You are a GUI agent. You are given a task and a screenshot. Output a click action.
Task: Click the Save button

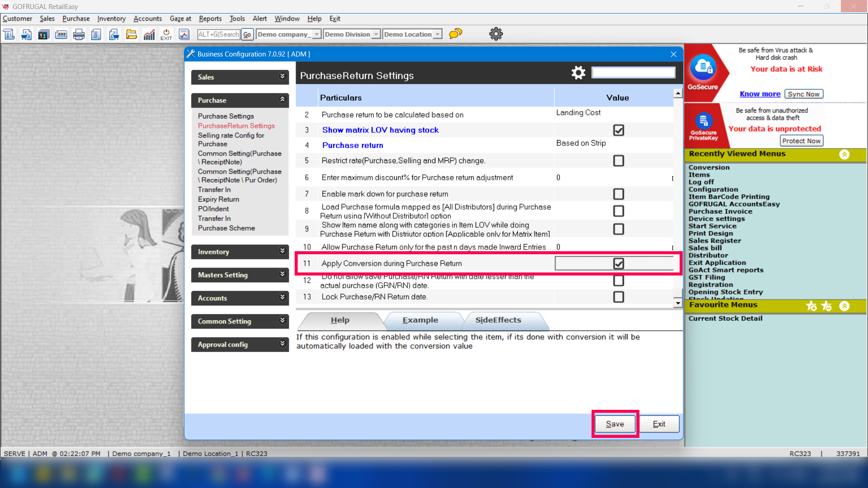tap(614, 424)
